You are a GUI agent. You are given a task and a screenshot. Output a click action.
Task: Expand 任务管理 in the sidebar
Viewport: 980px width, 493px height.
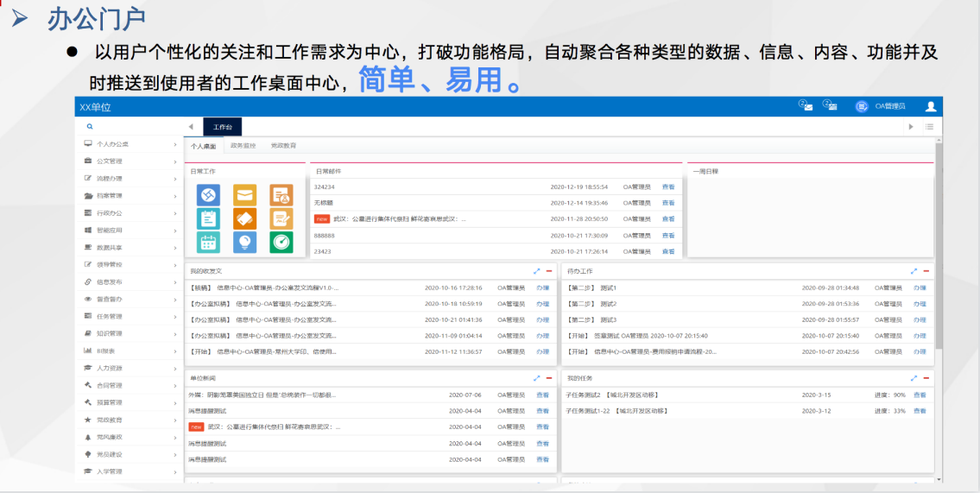[x=130, y=316]
